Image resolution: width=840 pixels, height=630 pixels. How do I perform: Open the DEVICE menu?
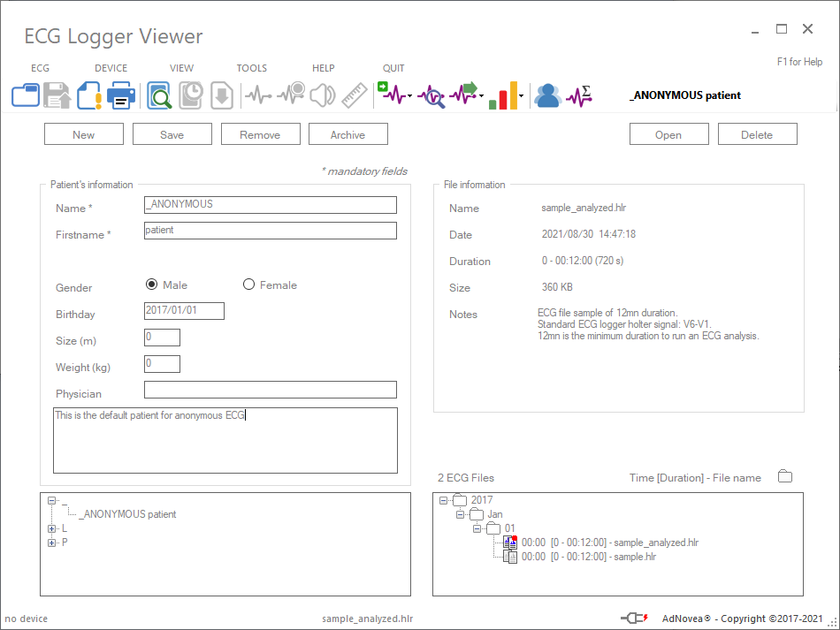click(111, 68)
